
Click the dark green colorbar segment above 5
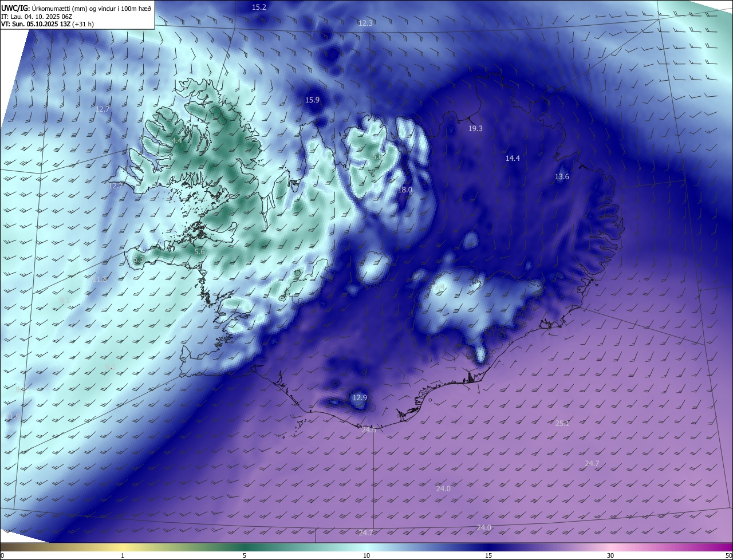click(x=245, y=547)
